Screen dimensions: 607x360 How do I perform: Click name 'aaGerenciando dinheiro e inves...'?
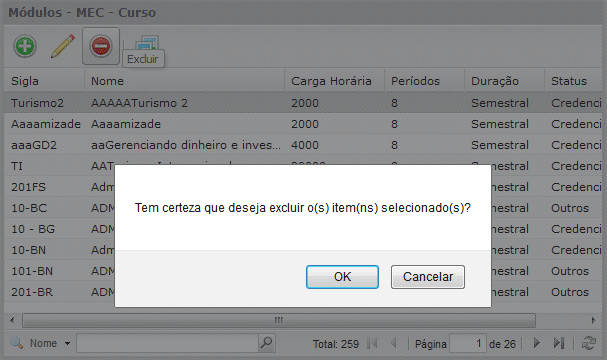(x=186, y=145)
